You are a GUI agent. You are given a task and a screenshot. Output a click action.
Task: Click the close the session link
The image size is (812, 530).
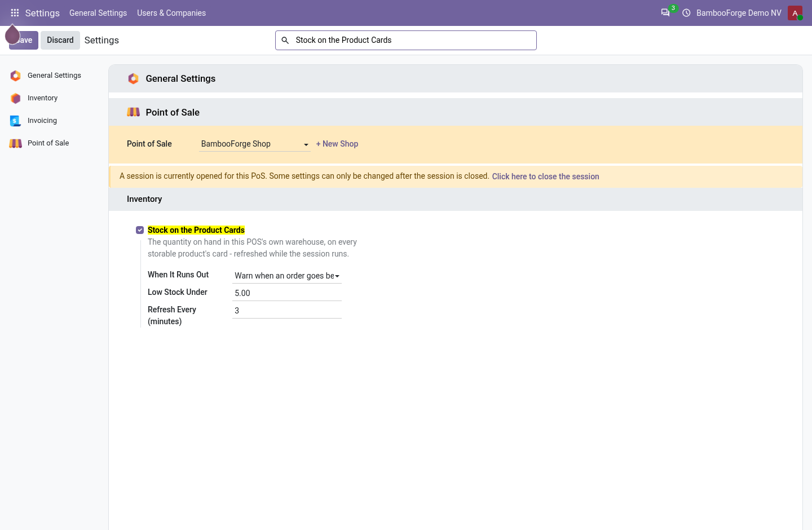[x=545, y=176]
